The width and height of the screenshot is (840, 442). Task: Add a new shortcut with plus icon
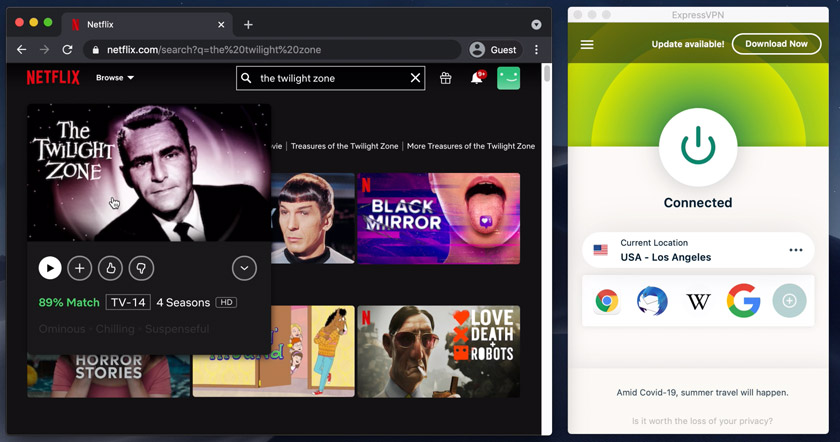789,300
